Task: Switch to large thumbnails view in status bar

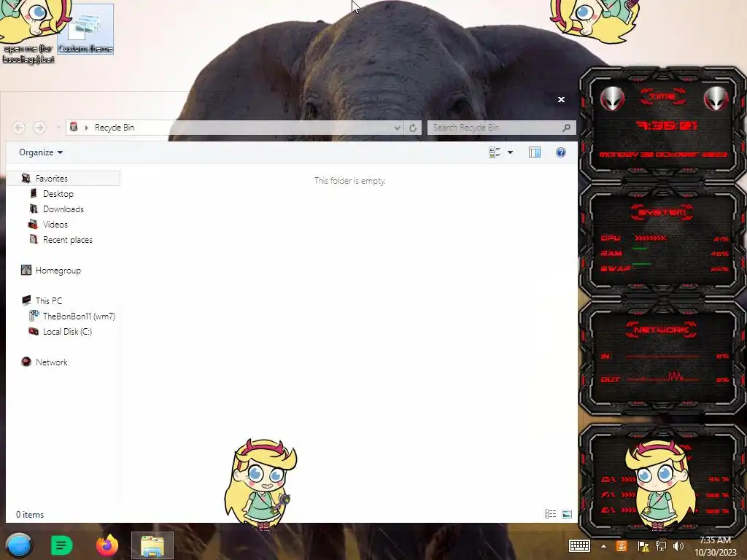Action: (x=566, y=514)
